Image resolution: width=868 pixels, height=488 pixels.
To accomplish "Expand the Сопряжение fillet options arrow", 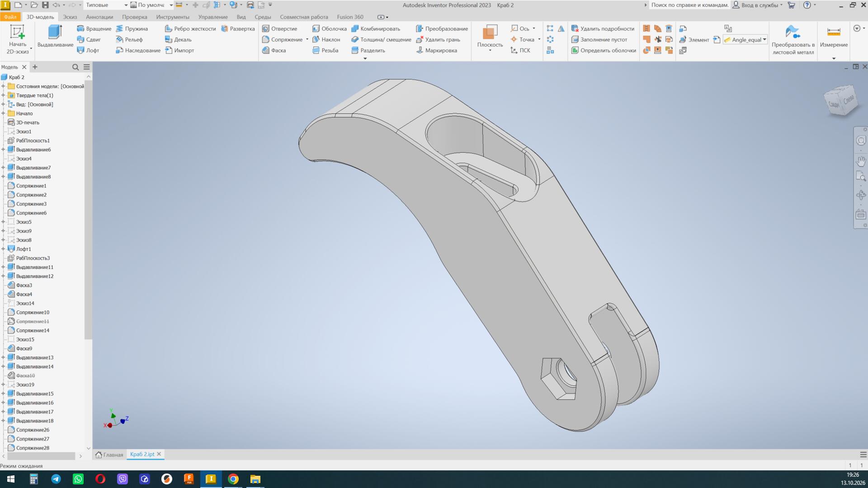I will (x=307, y=39).
